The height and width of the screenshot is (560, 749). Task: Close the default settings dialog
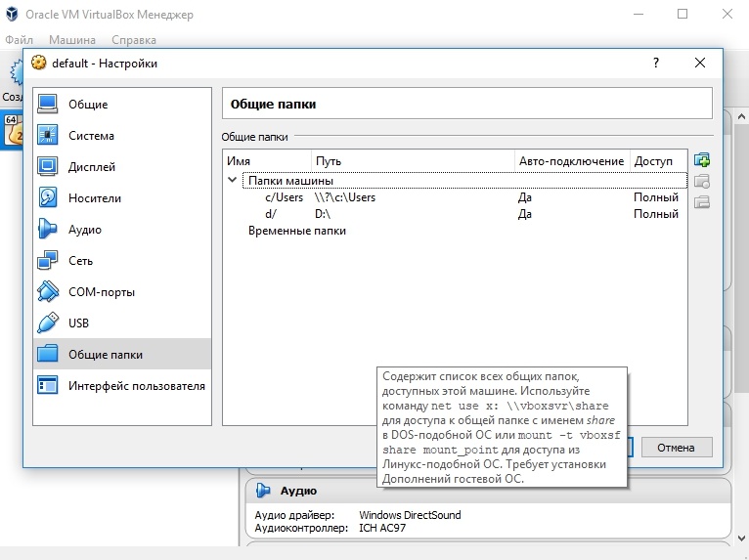click(x=700, y=63)
